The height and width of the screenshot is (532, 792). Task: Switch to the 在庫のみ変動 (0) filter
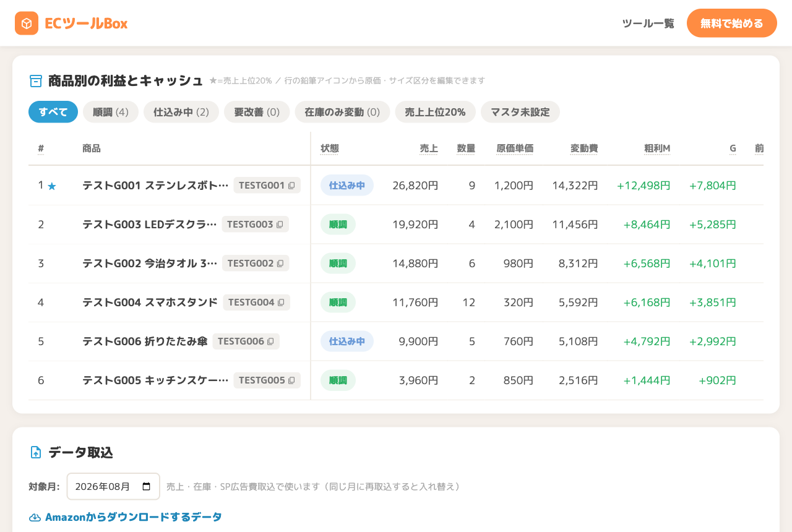point(342,112)
